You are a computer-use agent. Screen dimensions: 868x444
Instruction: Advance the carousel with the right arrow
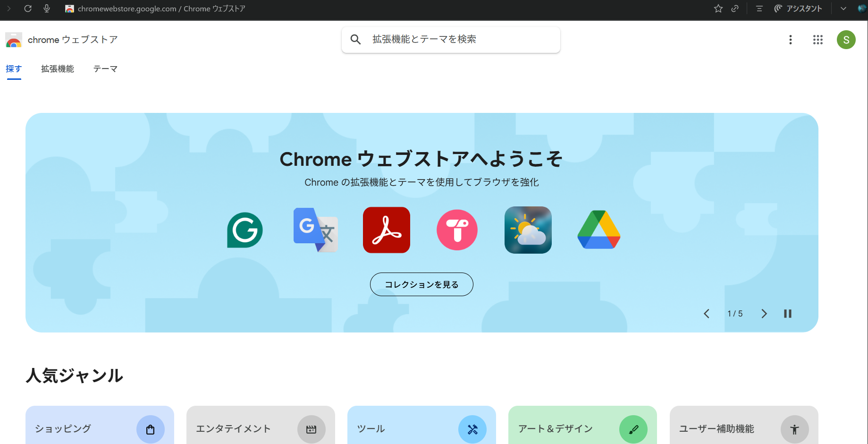pyautogui.click(x=764, y=313)
